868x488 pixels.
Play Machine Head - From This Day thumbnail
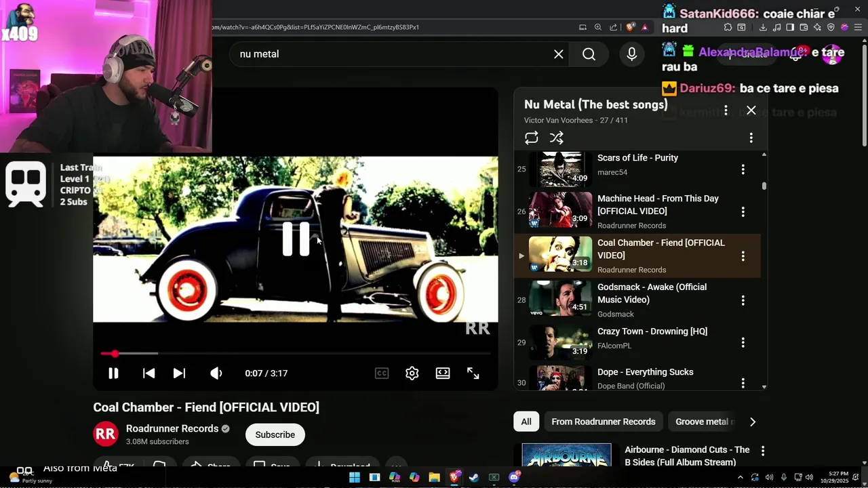point(561,209)
